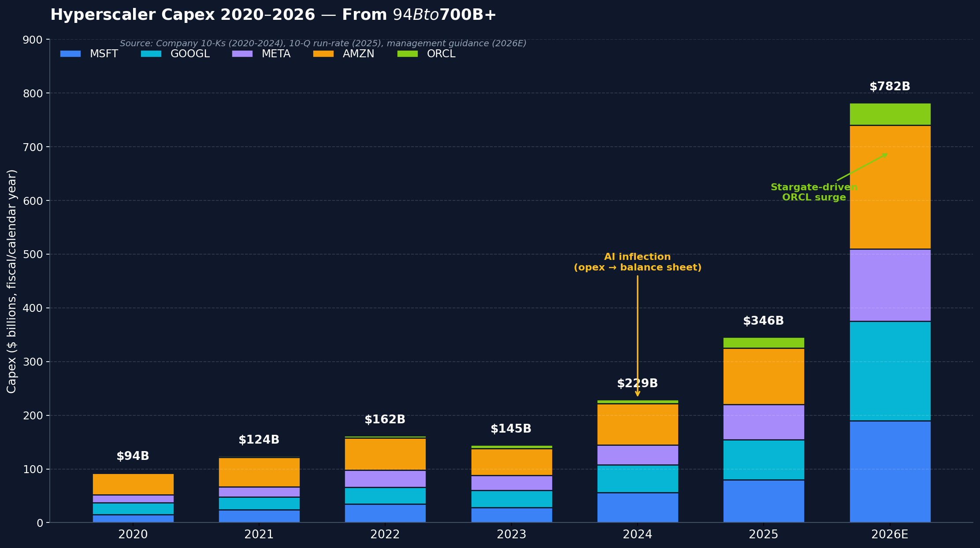Click the 2025 GOOGL cyan bar segment

tap(764, 460)
